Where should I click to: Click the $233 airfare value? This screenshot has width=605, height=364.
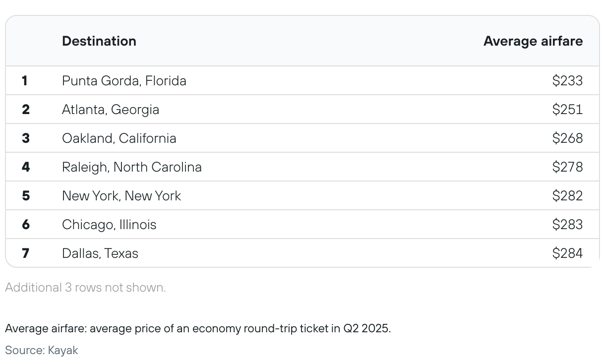coord(567,81)
